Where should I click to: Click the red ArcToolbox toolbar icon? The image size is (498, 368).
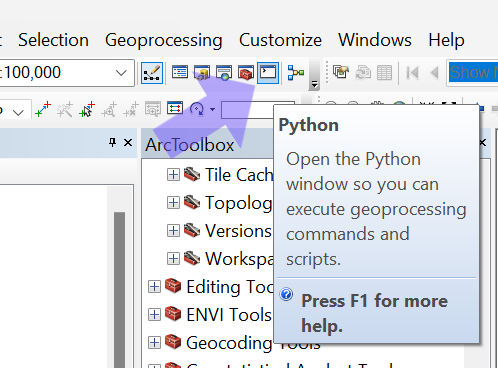coord(246,72)
